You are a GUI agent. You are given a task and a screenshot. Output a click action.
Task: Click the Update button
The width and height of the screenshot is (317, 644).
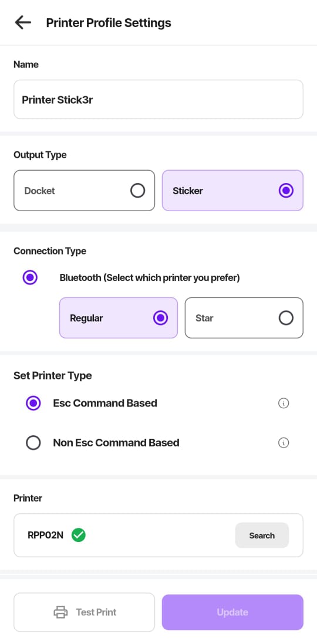[x=232, y=612]
